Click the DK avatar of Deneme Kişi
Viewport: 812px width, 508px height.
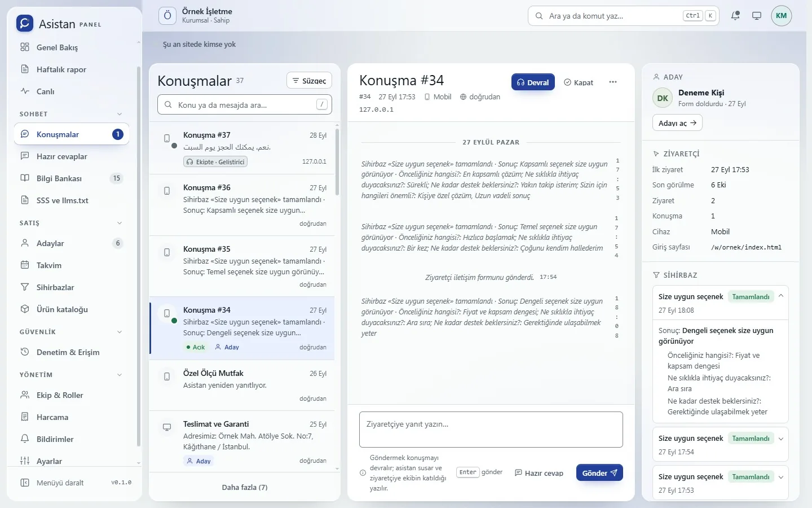[663, 98]
